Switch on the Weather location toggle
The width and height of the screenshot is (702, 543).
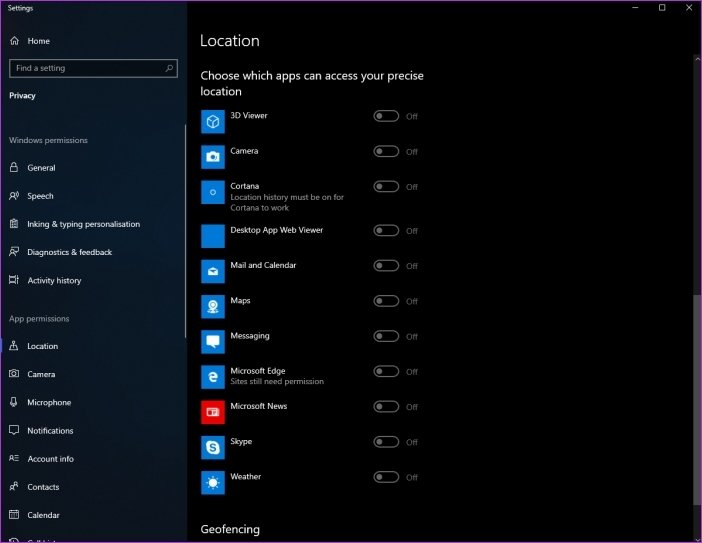click(x=386, y=477)
